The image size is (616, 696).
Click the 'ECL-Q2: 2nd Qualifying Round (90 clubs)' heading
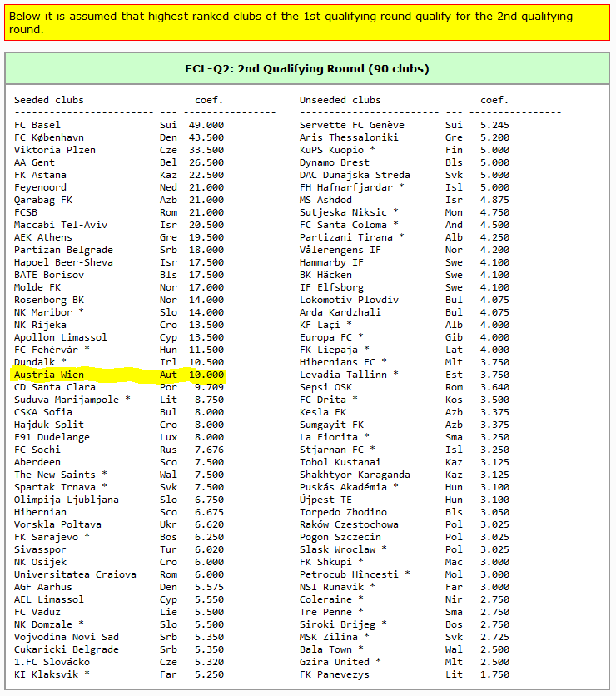click(x=307, y=69)
